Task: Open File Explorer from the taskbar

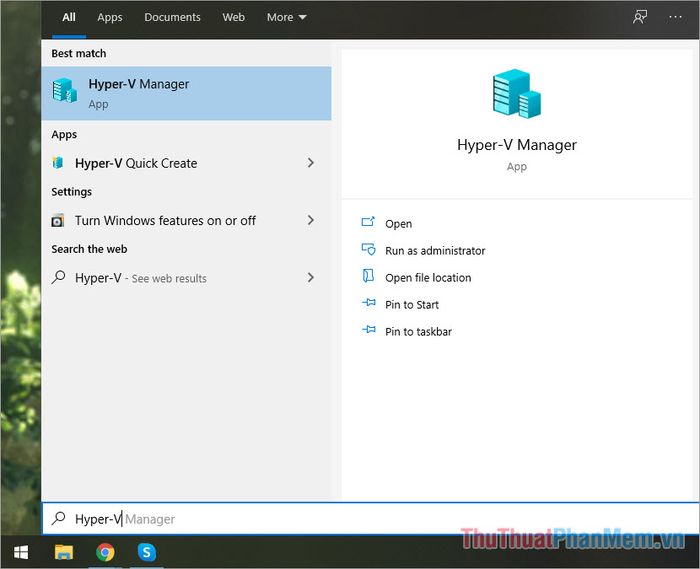Action: click(64, 552)
